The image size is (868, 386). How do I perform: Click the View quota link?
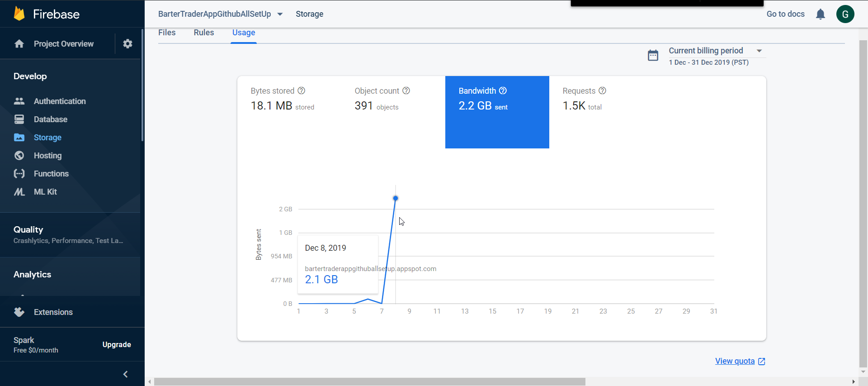click(735, 361)
